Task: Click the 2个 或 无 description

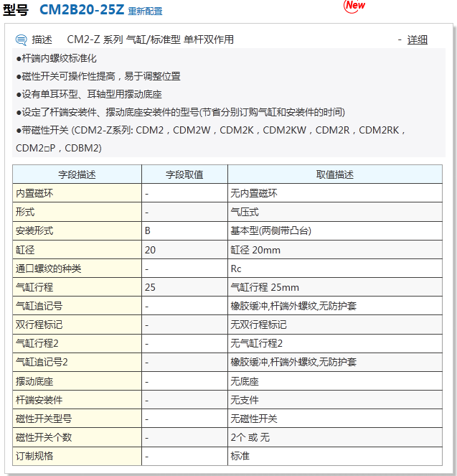Action: (x=250, y=437)
